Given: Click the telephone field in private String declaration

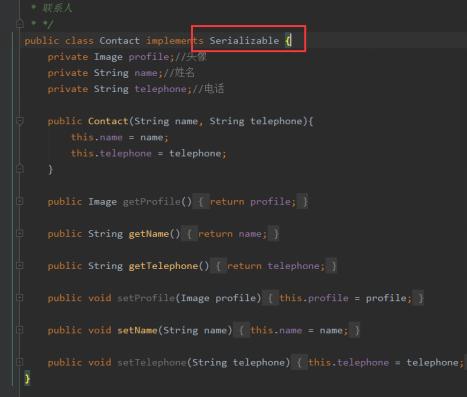Looking at the screenshot, I should tap(160, 89).
